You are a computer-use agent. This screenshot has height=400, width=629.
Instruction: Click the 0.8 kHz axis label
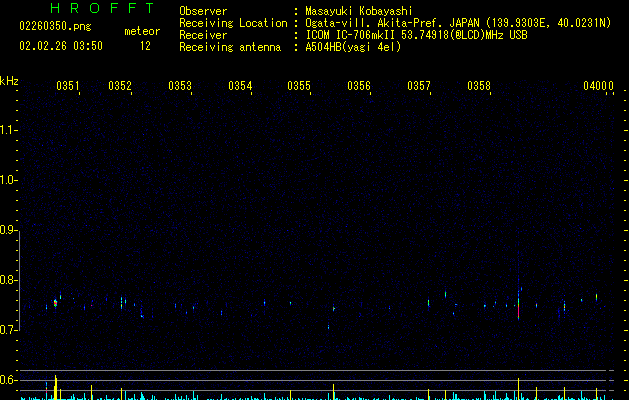8,280
